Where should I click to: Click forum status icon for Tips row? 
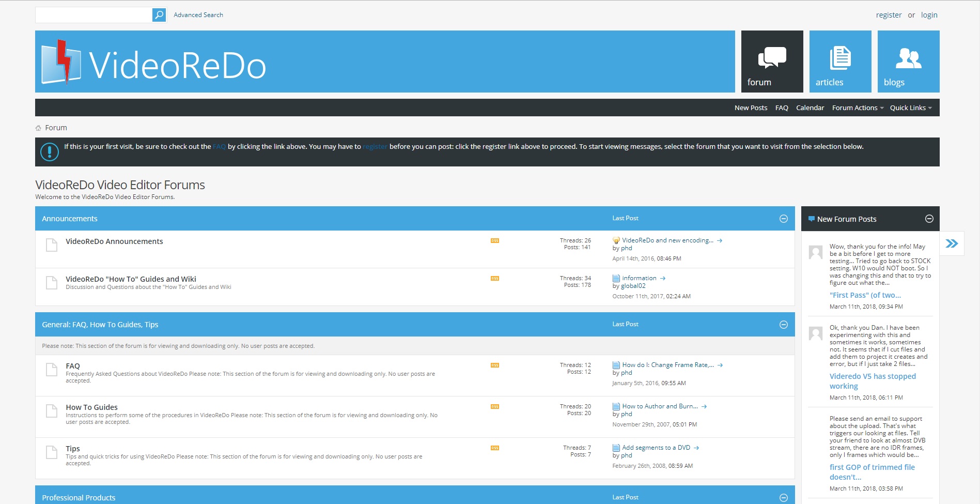(x=52, y=452)
